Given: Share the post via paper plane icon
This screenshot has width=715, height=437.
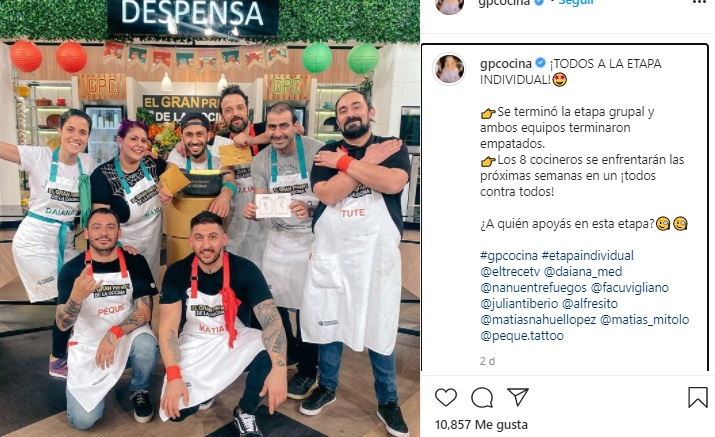Looking at the screenshot, I should coord(518,397).
